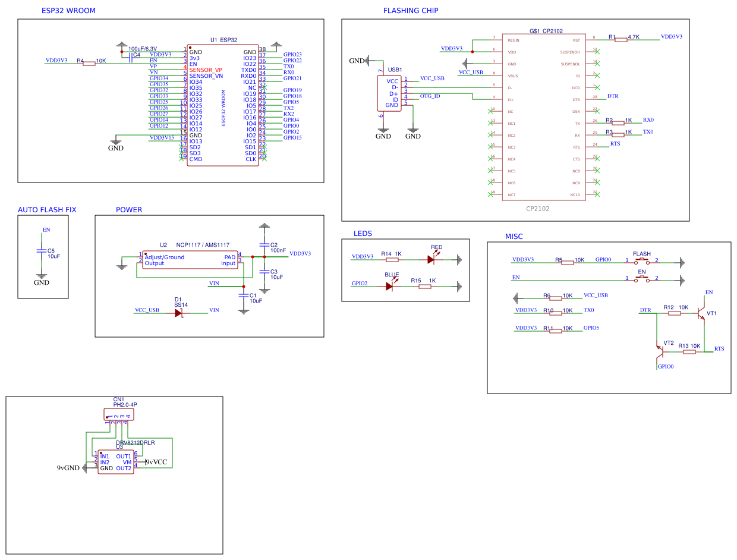Click the RED LED symbol

click(431, 259)
